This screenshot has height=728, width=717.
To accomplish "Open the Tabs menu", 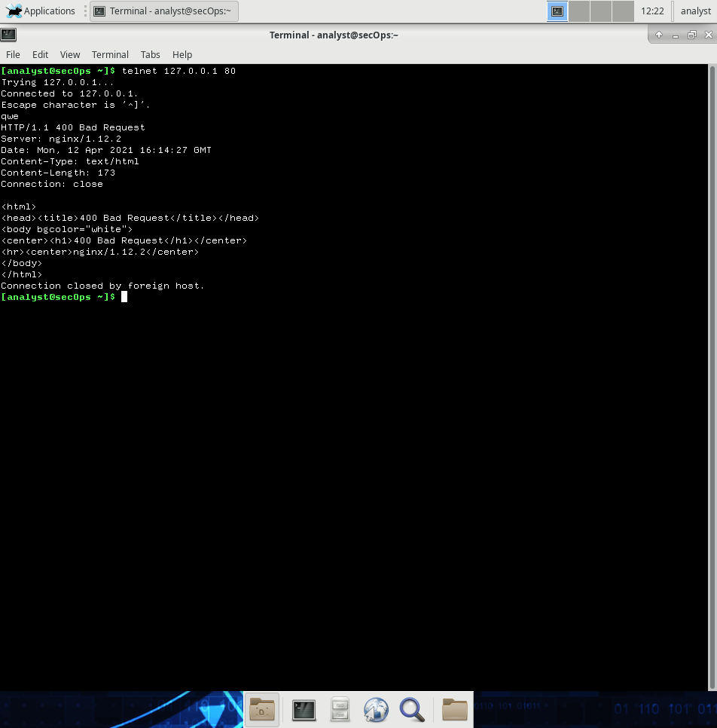I will point(151,55).
